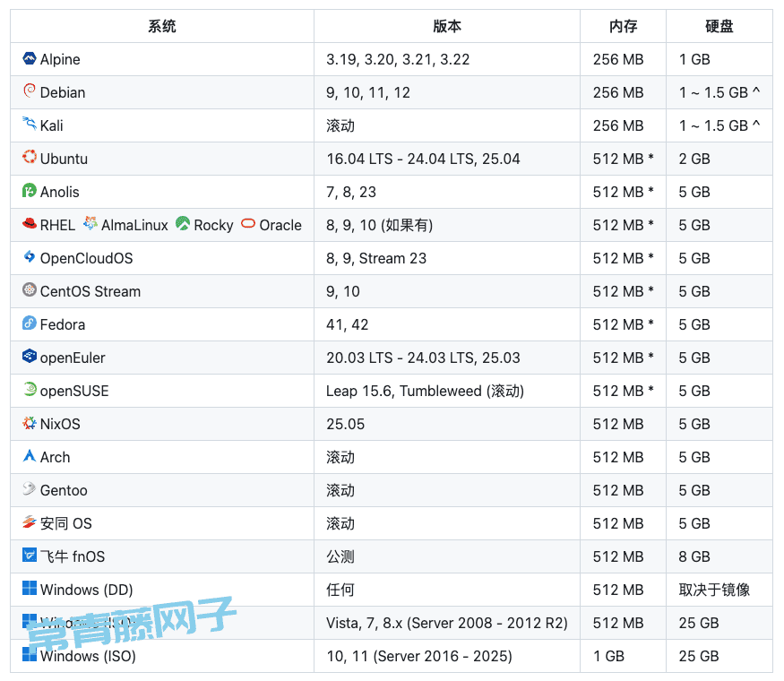Select the version text 8, 9, Stream 23
Screen dimensions: 784x681
click(376, 258)
